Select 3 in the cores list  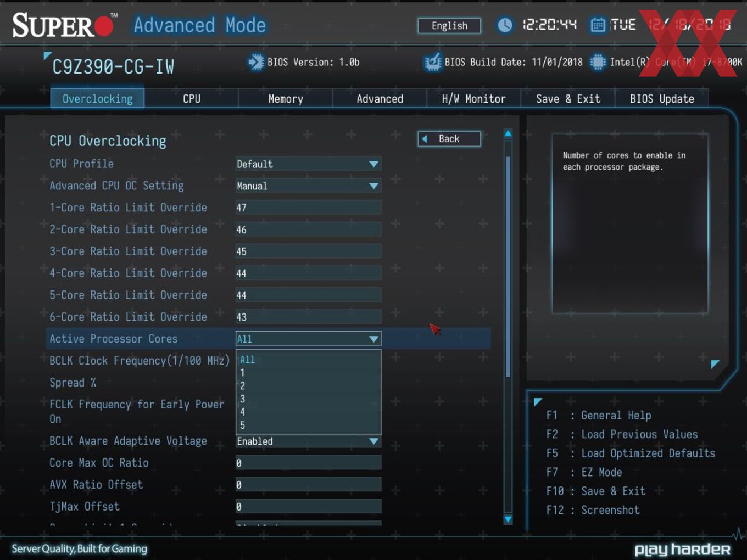pyautogui.click(x=308, y=399)
